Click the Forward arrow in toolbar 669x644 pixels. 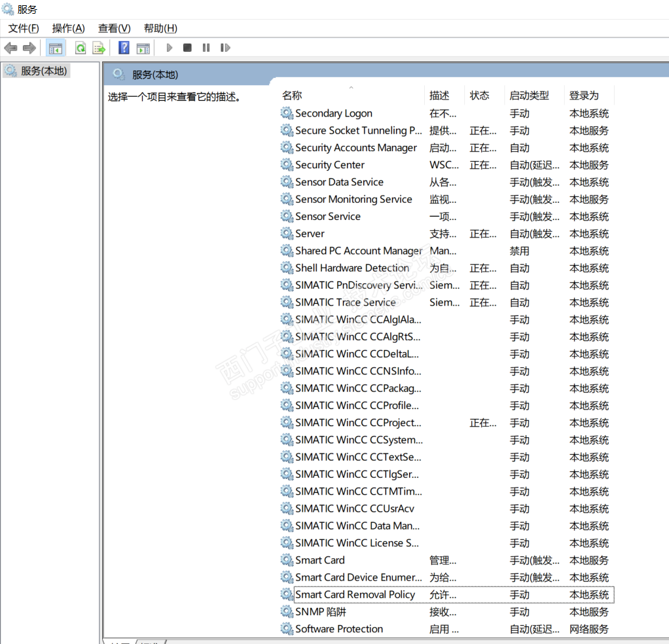click(29, 48)
